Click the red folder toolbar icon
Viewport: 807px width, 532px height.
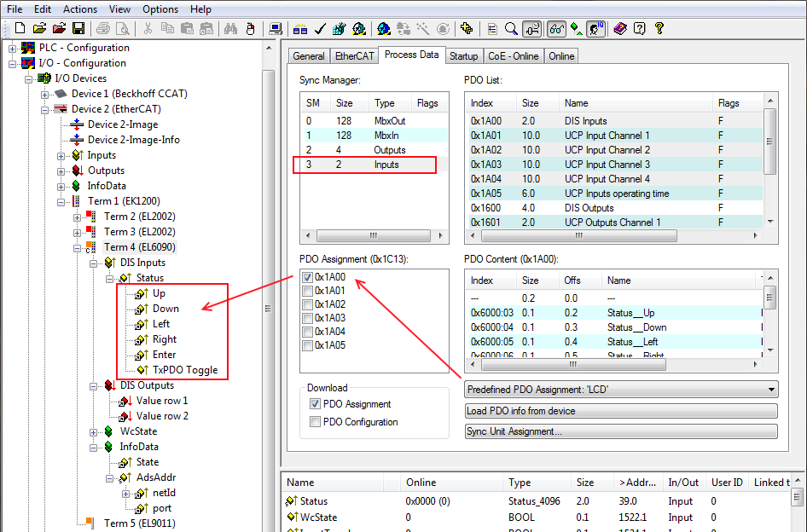[59, 28]
